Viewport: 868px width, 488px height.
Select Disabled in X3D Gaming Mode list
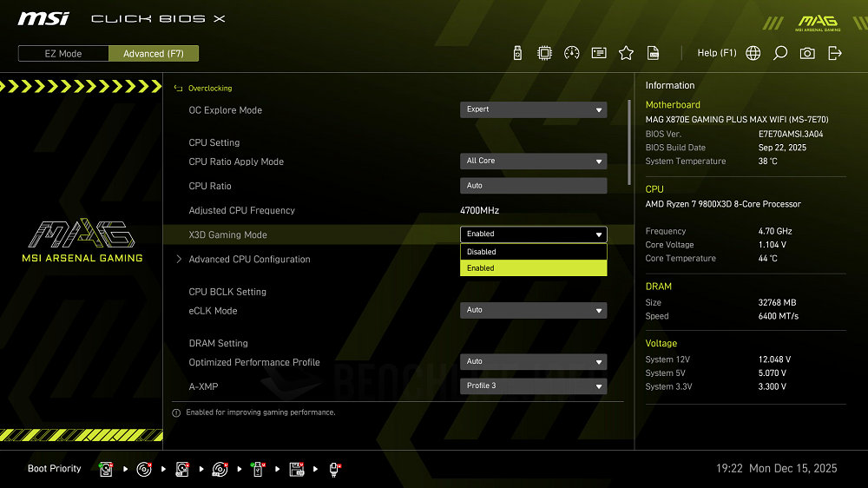[533, 252]
